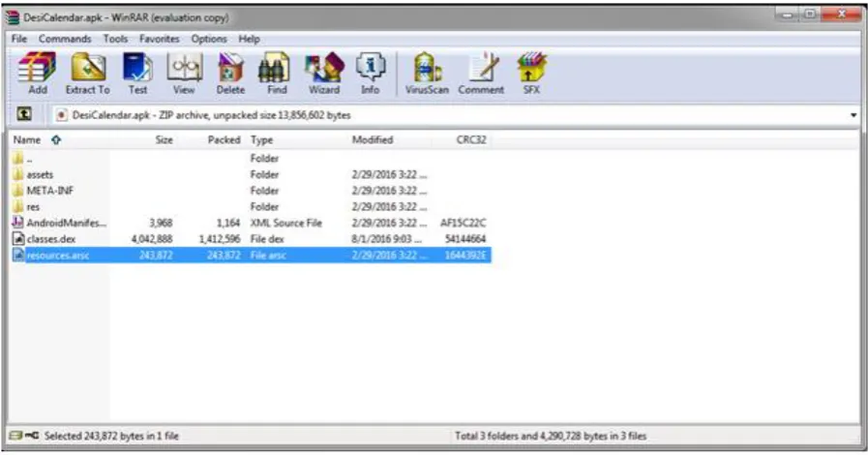Select the res folder name

pyautogui.click(x=33, y=207)
